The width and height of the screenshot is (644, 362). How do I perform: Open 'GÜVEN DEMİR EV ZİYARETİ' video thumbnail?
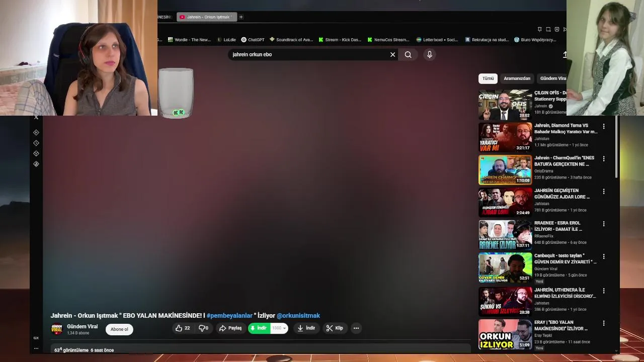(x=505, y=268)
